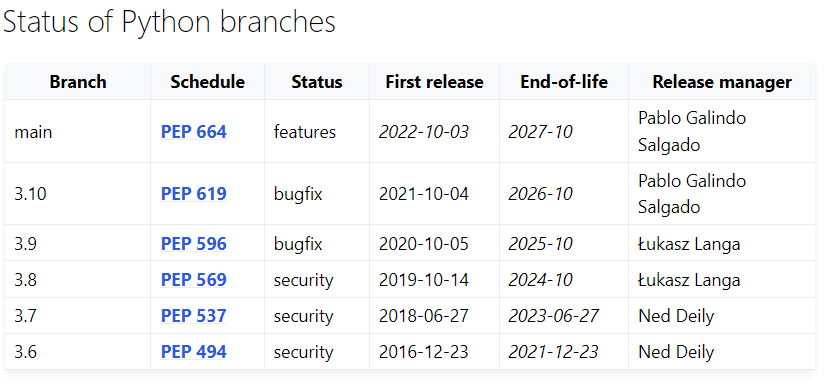Click the Schedule column header
Image resolution: width=832 pixels, height=381 pixels.
coord(207,82)
